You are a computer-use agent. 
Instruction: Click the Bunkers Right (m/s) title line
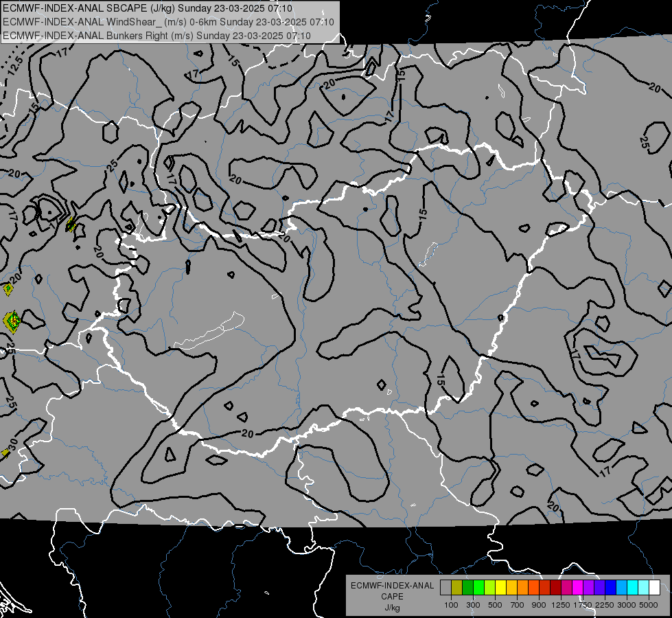pyautogui.click(x=157, y=36)
